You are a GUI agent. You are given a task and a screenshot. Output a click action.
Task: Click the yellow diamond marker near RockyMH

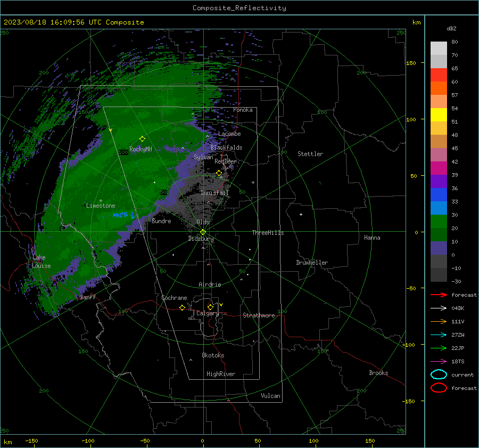tap(142, 139)
